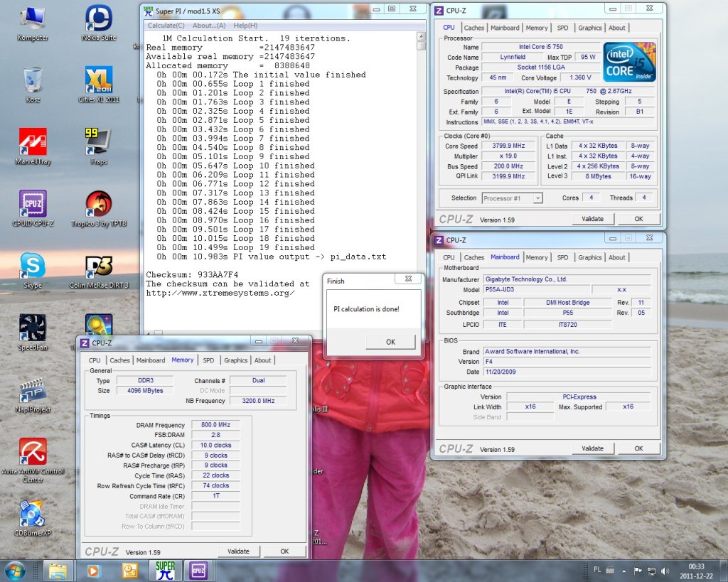Viewport: 728px width, 582px height.
Task: Open the Kosz recycle bin icon
Action: tap(33, 85)
